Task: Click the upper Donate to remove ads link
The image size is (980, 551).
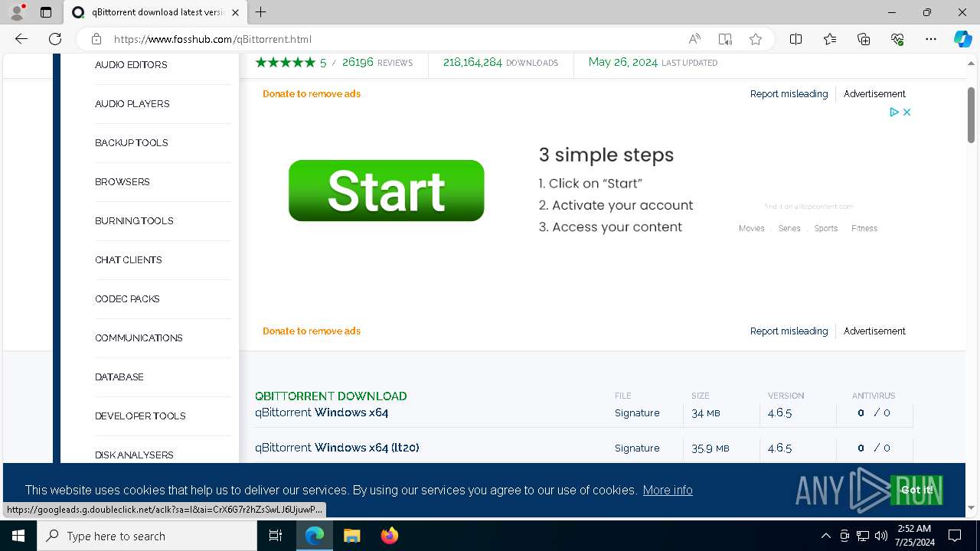Action: tap(312, 94)
